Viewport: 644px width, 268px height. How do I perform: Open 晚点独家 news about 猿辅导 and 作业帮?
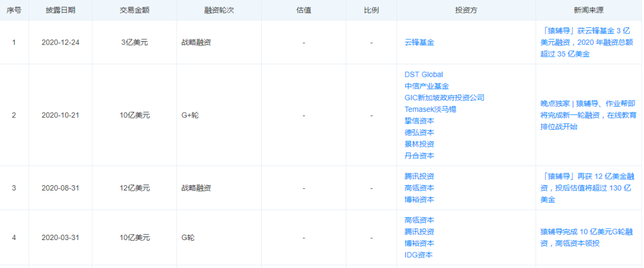pyautogui.click(x=588, y=116)
